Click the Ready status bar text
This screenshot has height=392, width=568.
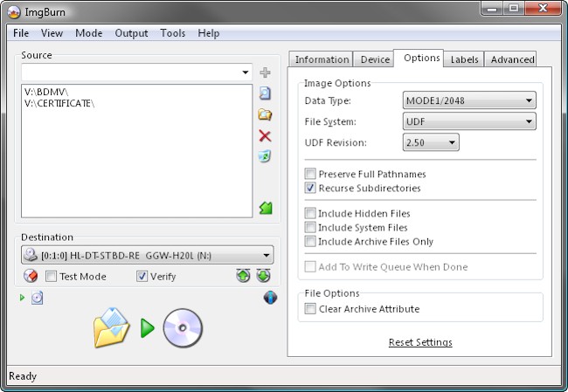[23, 376]
